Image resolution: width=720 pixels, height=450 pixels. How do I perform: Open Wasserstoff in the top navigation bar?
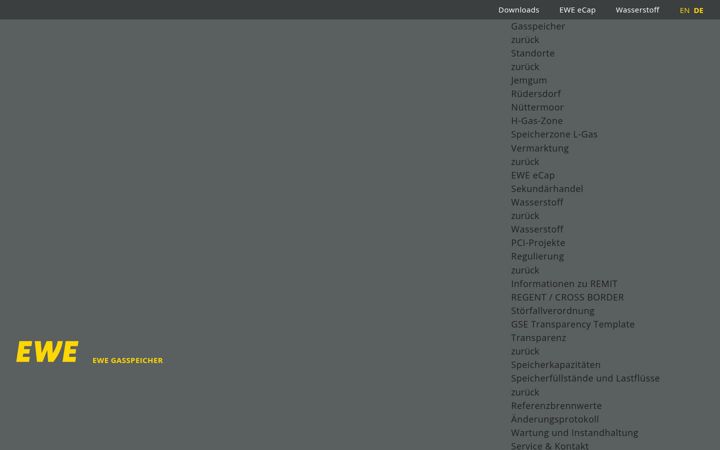click(x=637, y=10)
